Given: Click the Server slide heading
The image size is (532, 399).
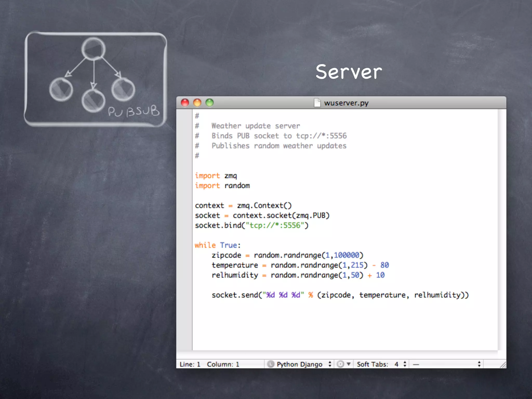Looking at the screenshot, I should (349, 72).
